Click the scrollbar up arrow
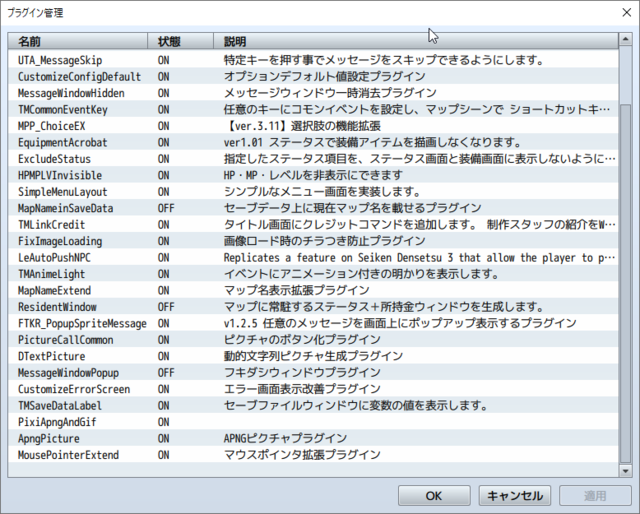The width and height of the screenshot is (640, 514). coord(625,40)
